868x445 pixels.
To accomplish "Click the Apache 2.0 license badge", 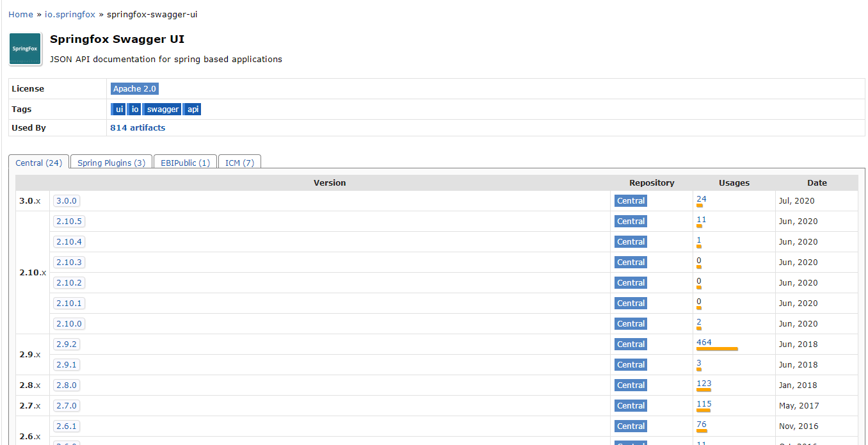I will pyautogui.click(x=134, y=89).
